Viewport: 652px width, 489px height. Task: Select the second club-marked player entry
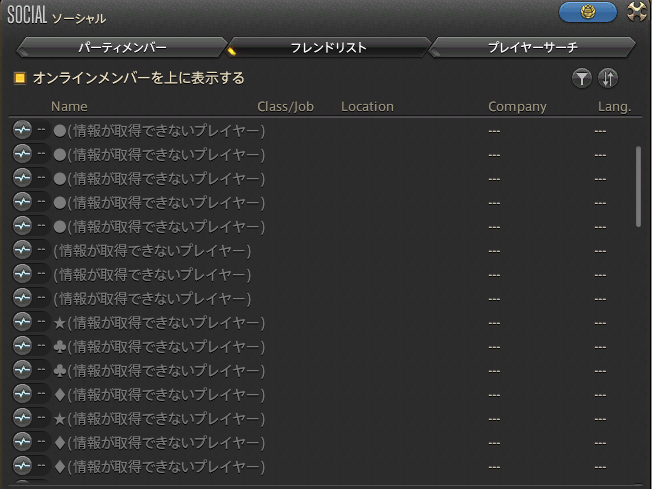pyautogui.click(x=326, y=370)
